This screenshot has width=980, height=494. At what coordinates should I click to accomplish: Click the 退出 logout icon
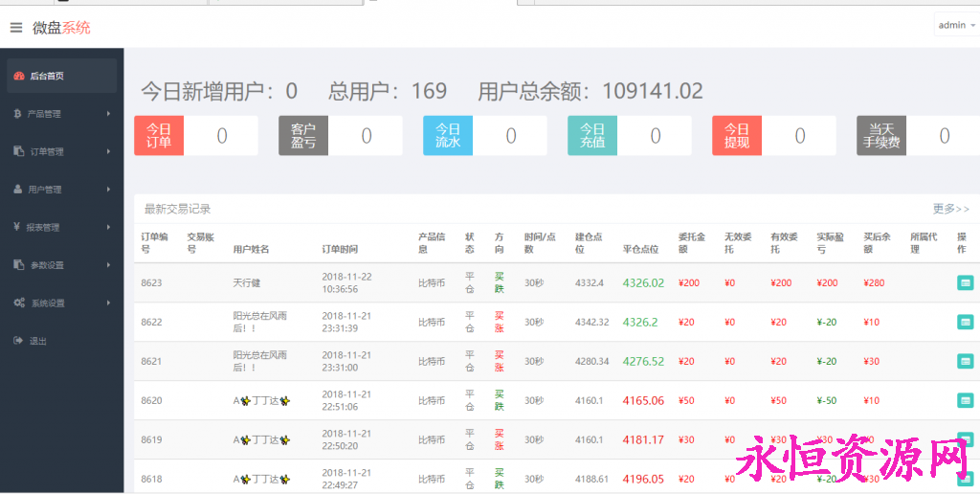point(18,341)
